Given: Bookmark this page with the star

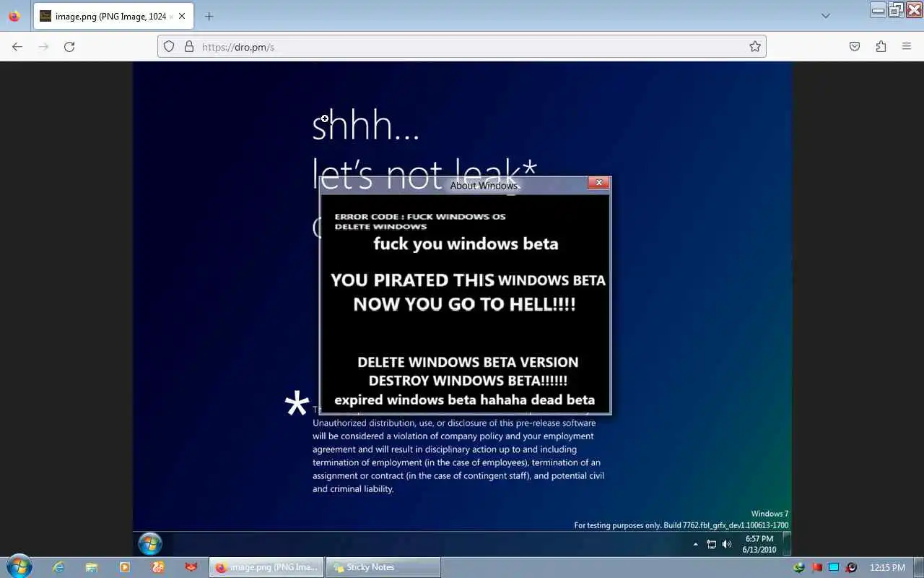Looking at the screenshot, I should [755, 46].
